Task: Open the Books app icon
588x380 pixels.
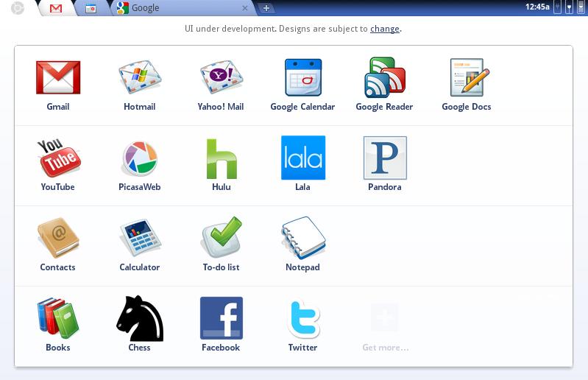Action: 57,318
